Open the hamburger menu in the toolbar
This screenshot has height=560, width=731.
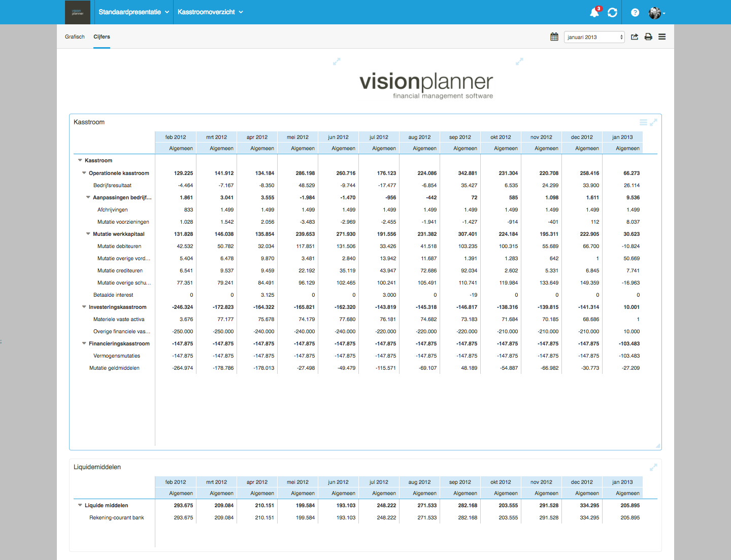tap(662, 37)
